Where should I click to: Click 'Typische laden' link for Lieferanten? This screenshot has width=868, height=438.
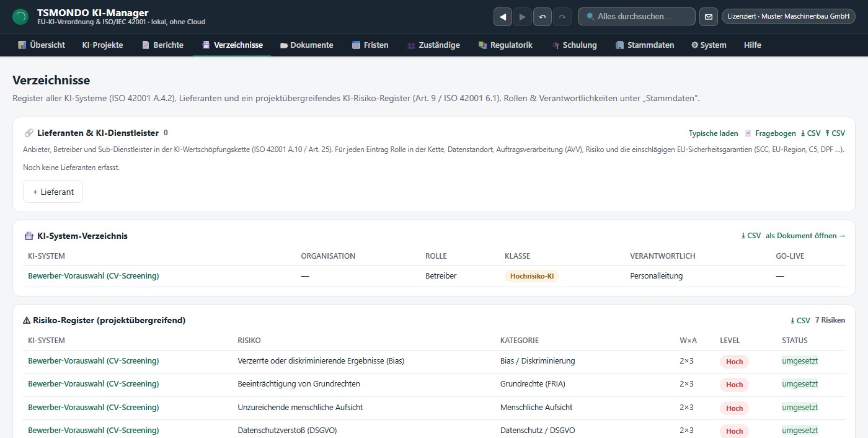click(x=714, y=133)
